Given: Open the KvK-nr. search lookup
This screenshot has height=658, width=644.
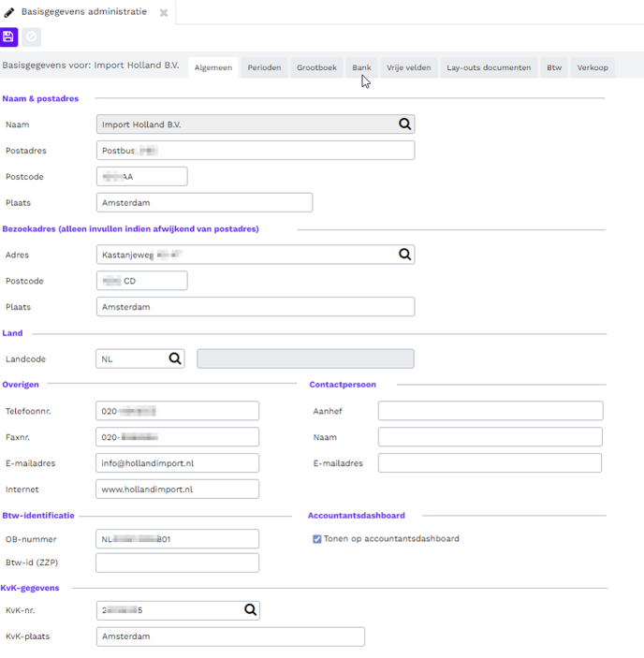Looking at the screenshot, I should coord(251,609).
